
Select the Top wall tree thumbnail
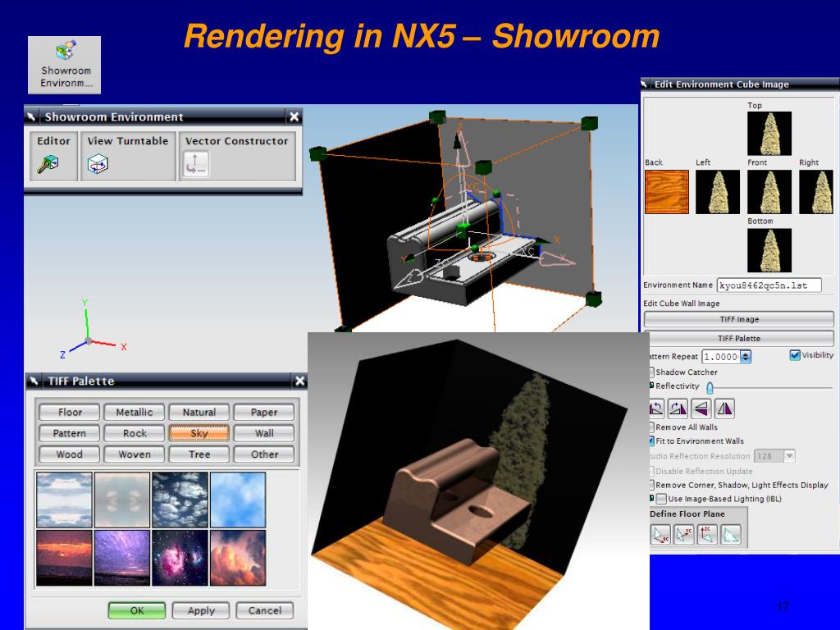click(x=769, y=134)
